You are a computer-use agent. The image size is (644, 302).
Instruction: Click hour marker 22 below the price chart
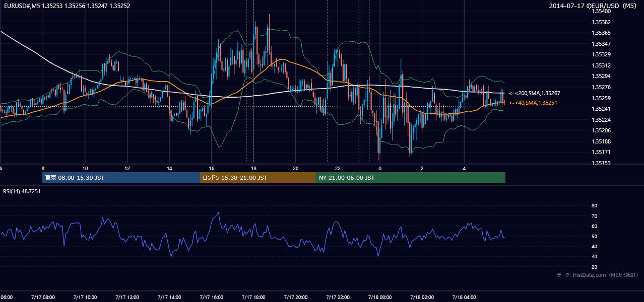point(338,169)
